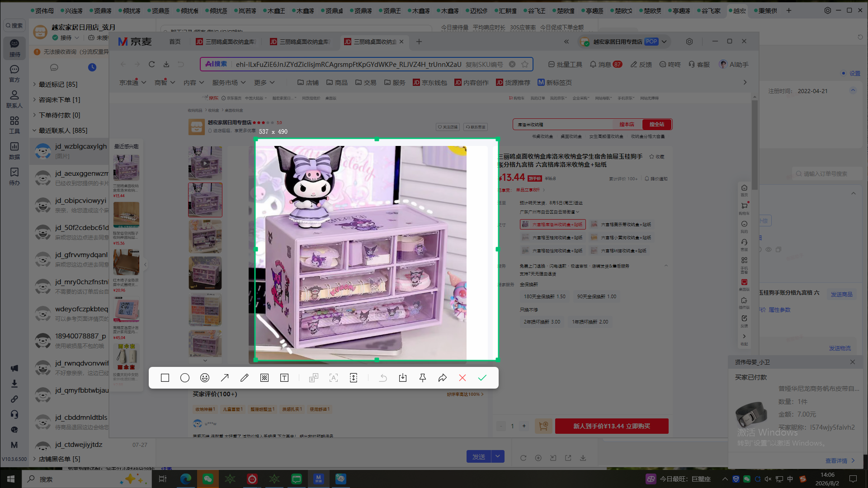Choose 2年损坏换新 3.00 warranty option
The height and width of the screenshot is (488, 868).
pyautogui.click(x=542, y=322)
